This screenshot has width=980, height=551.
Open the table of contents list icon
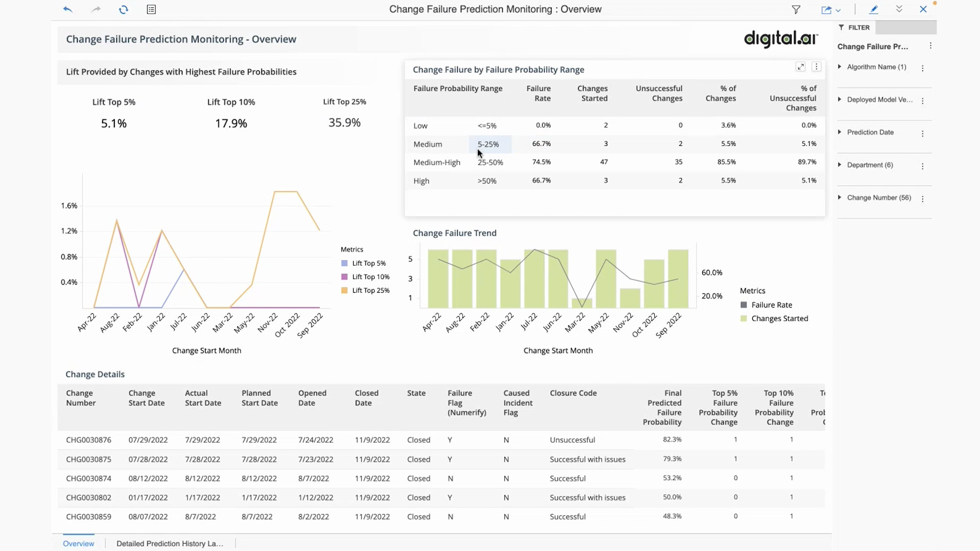tap(151, 9)
